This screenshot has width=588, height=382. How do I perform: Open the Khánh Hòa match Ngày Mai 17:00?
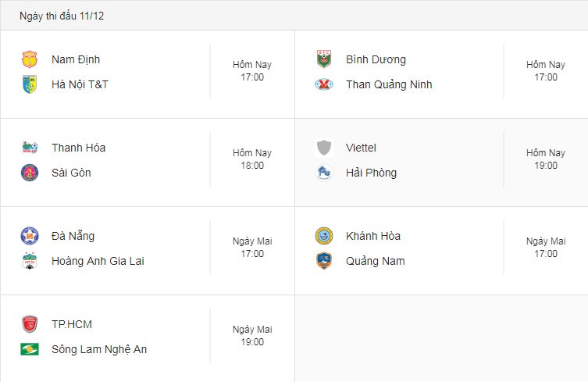(x=546, y=248)
